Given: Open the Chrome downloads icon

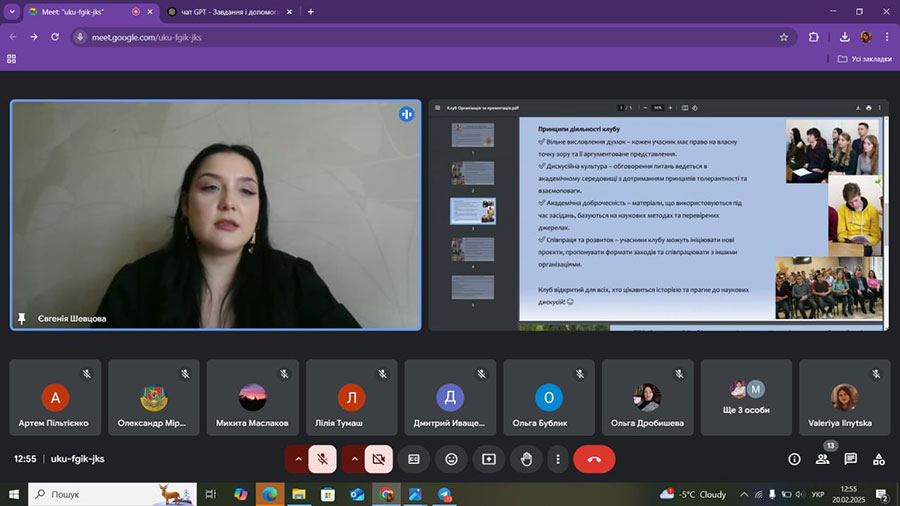Looking at the screenshot, I should 844,37.
